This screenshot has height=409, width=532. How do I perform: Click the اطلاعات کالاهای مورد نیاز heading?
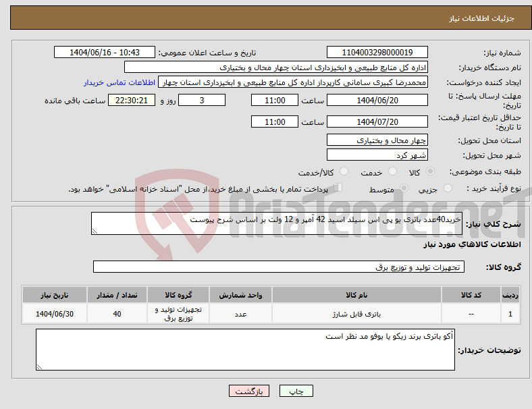coord(472,244)
